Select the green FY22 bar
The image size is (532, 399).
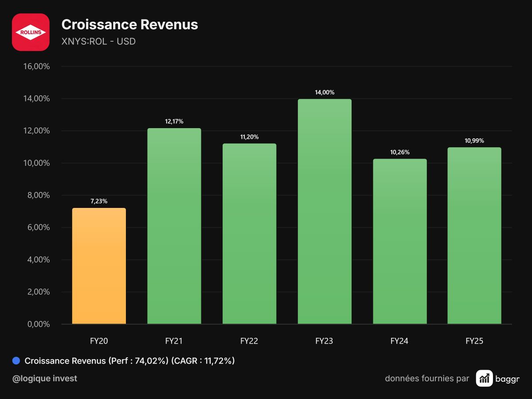click(x=249, y=234)
